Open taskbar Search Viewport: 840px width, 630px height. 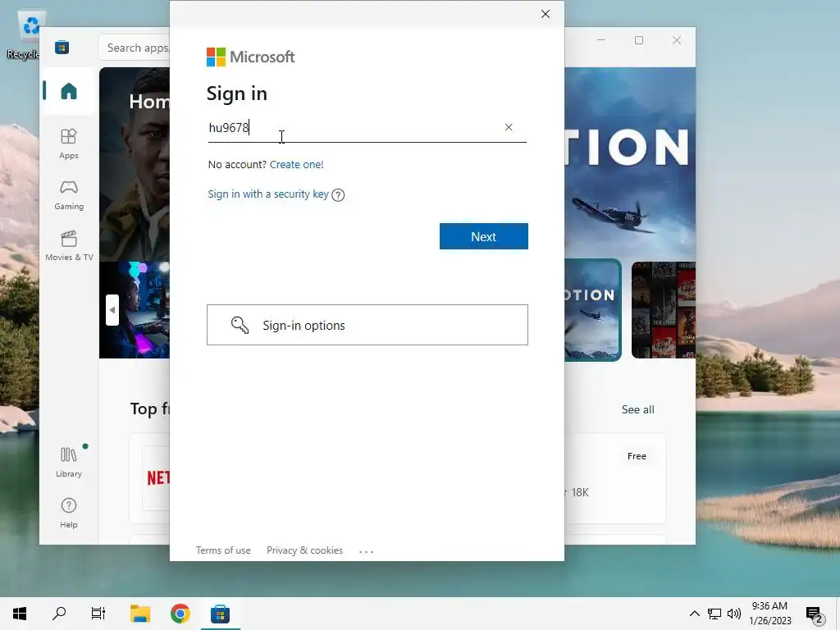59,614
